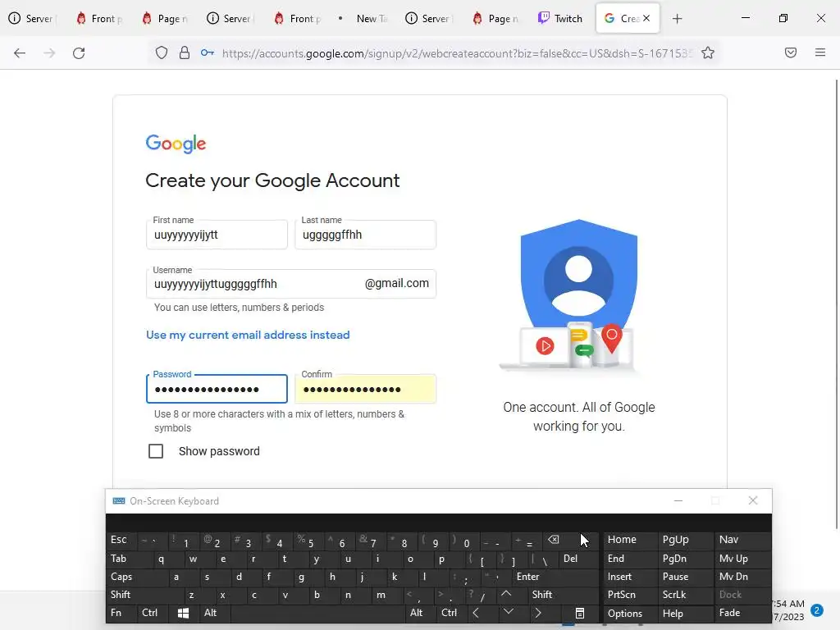This screenshot has width=840, height=630.
Task: Click the taskbar clock
Action: [x=788, y=610]
